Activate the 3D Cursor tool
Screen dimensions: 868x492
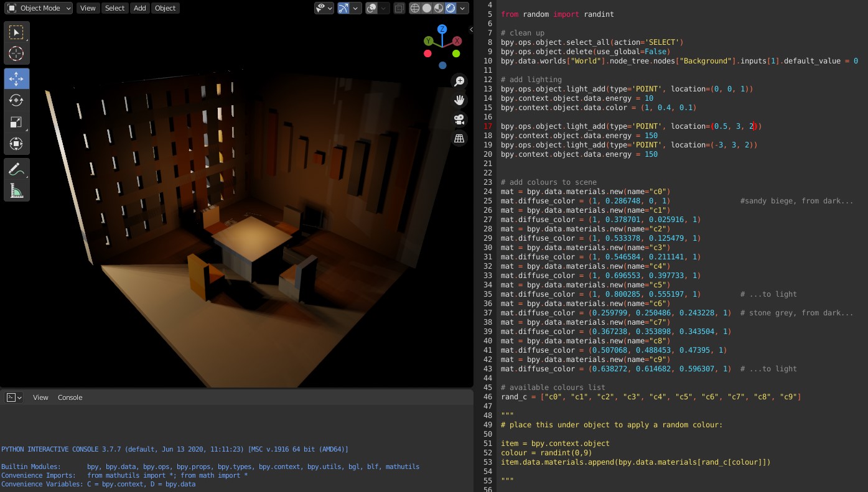(17, 53)
